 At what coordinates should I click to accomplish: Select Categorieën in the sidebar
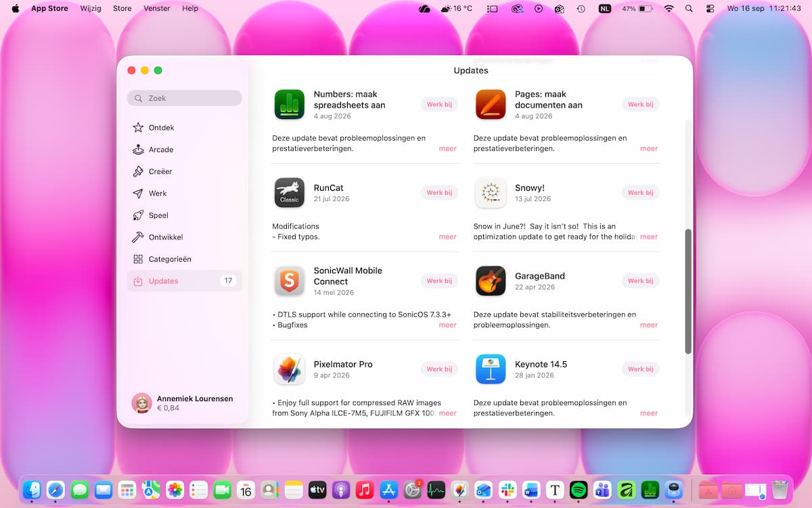click(184, 259)
